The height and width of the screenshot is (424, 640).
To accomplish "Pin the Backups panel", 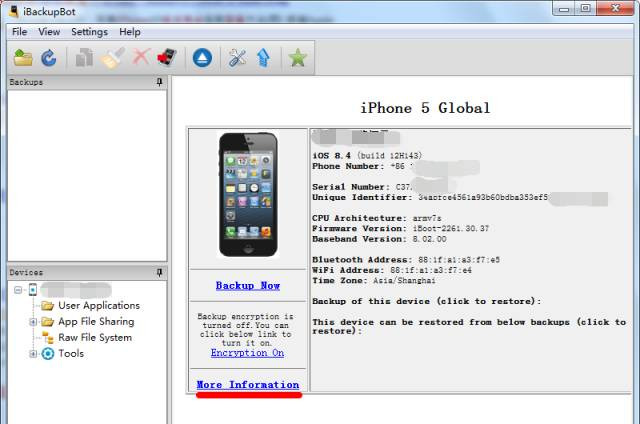I will coord(159,82).
